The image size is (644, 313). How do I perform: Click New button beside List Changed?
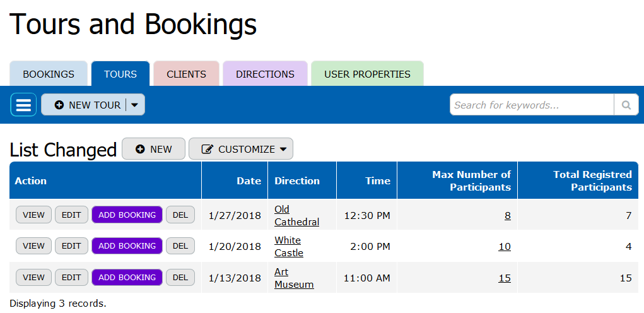(153, 149)
